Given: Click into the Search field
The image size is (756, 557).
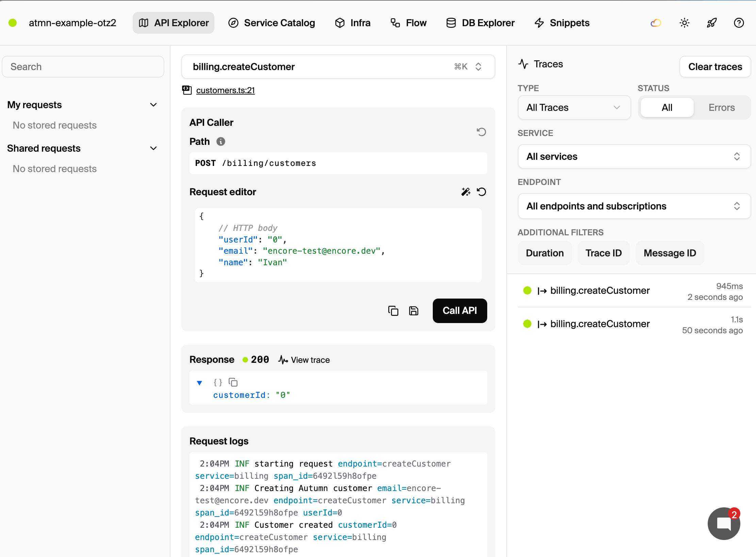Looking at the screenshot, I should 83,66.
